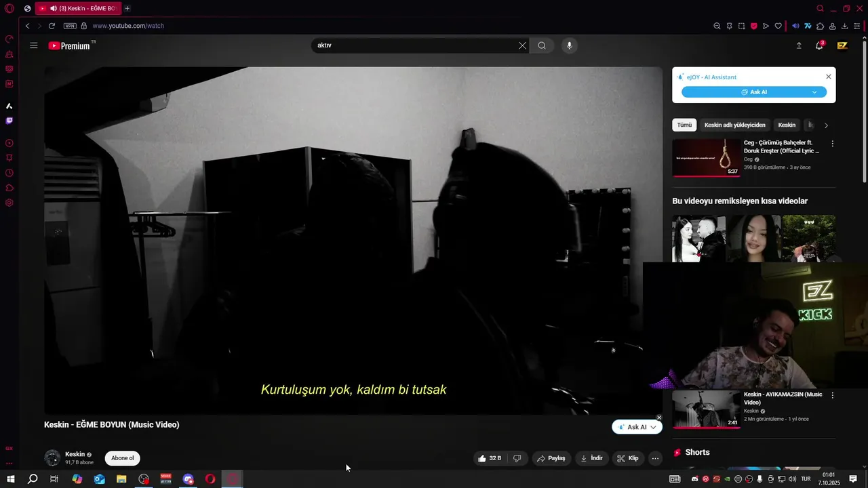This screenshot has width=868, height=488.
Task: Add page to bookmarks with heart icon
Action: [x=778, y=26]
